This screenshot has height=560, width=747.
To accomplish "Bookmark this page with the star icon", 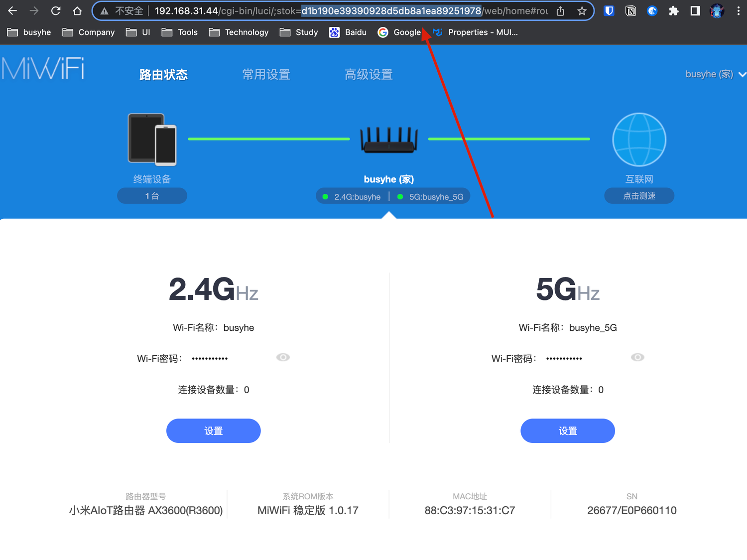I will point(582,11).
